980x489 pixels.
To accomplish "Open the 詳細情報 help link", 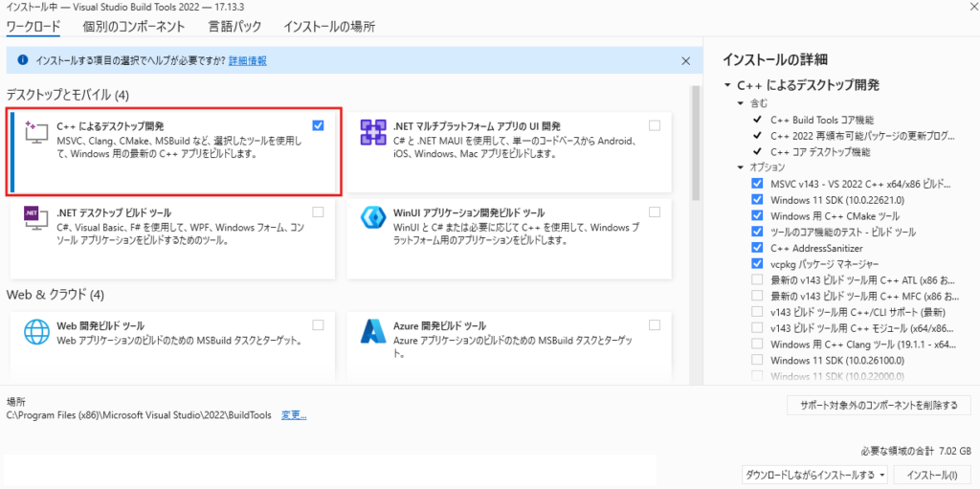I will (248, 60).
